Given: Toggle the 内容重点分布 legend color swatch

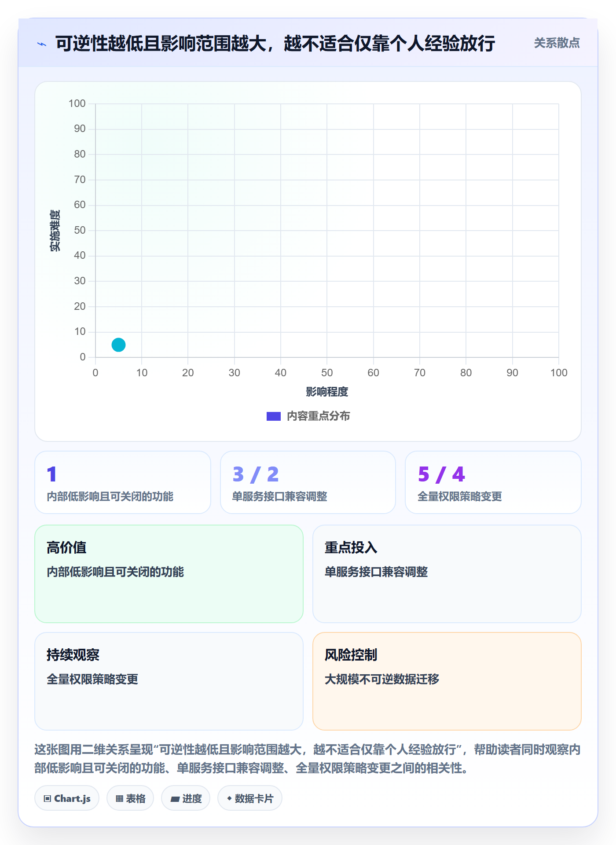Looking at the screenshot, I should tap(273, 416).
